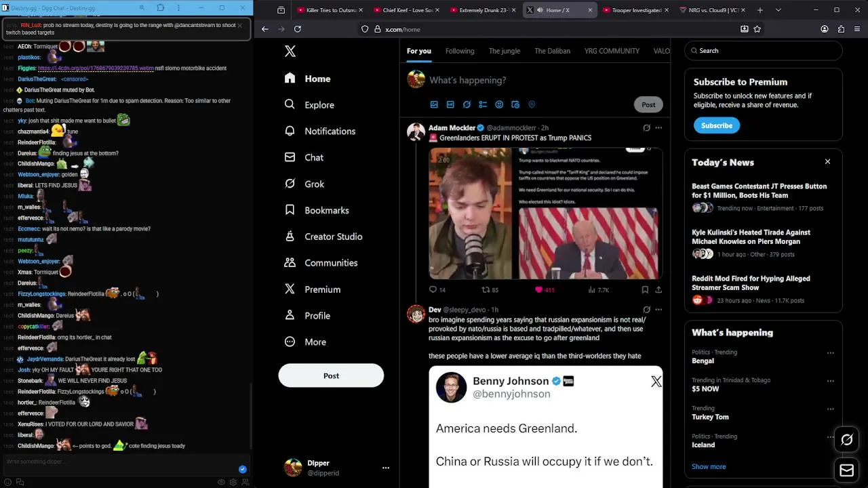
Task: Add a poll to the new post
Action: pos(483,104)
